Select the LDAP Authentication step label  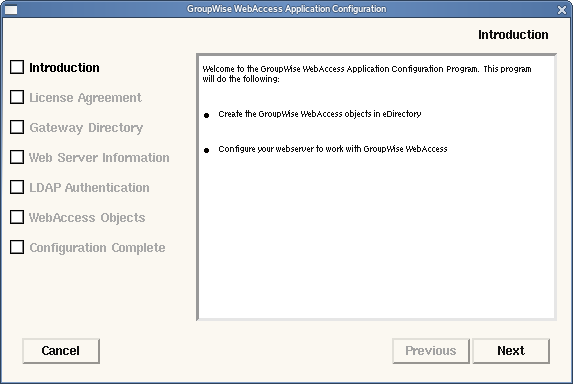pyautogui.click(x=89, y=188)
